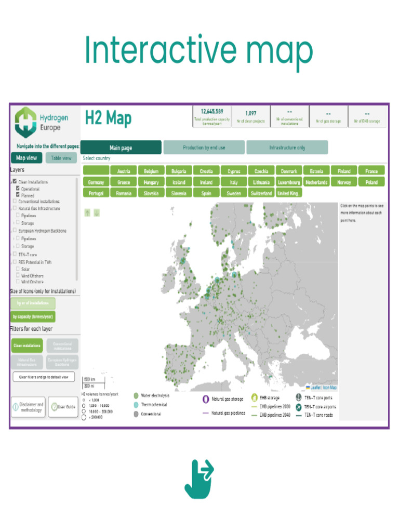The width and height of the screenshot is (399, 532).
Task: Click the Hydrogen Europe logo
Action: (41, 123)
